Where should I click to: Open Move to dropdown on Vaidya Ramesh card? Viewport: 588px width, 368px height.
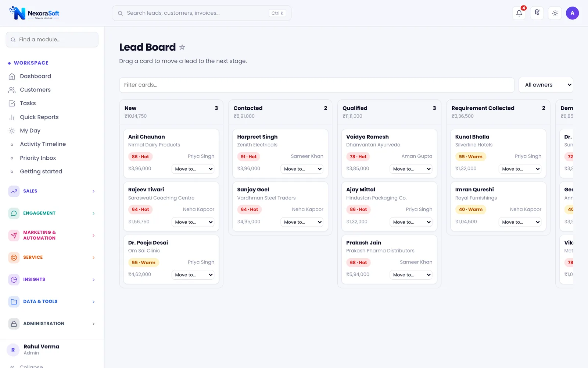411,169
